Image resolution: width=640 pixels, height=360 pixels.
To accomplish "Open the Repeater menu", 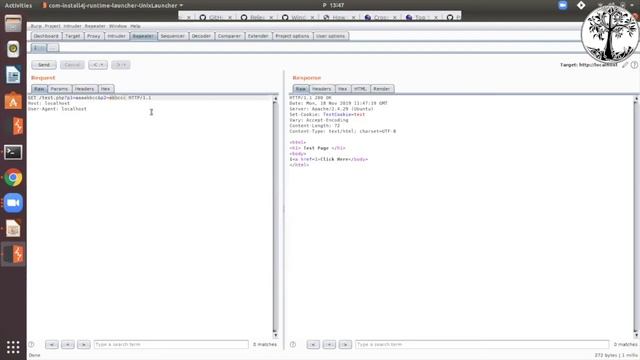I will 95,26.
